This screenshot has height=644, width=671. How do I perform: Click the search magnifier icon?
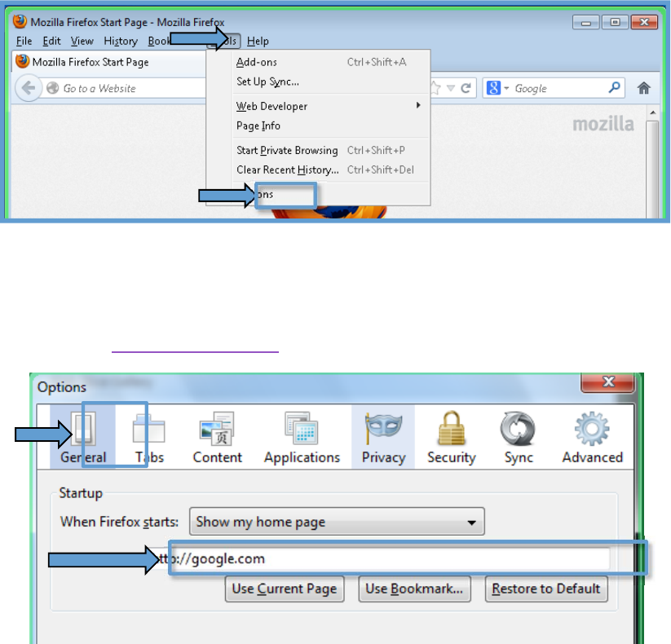click(x=614, y=88)
